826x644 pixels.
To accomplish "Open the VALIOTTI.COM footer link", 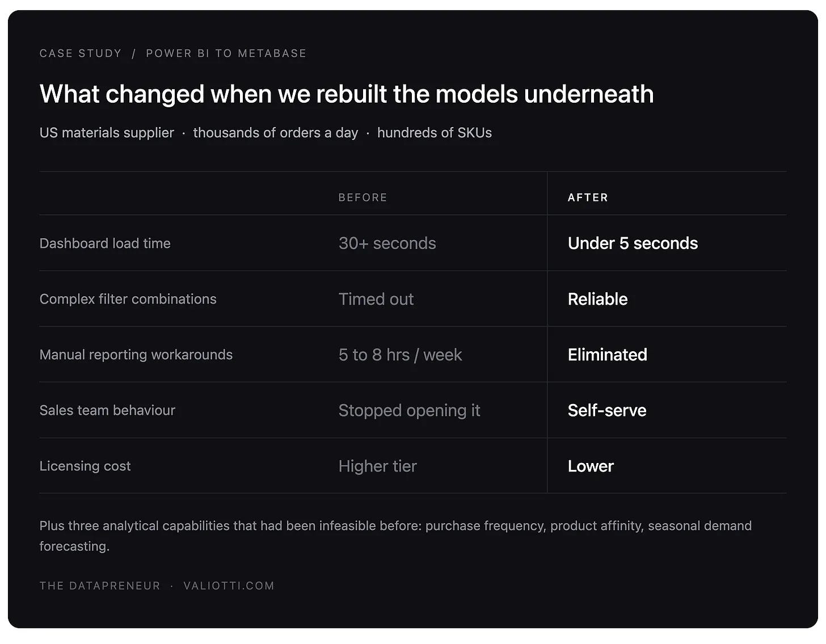I will pyautogui.click(x=229, y=586).
